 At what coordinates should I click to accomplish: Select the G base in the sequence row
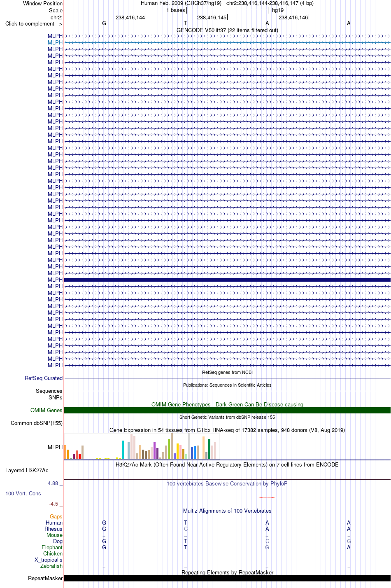click(104, 23)
